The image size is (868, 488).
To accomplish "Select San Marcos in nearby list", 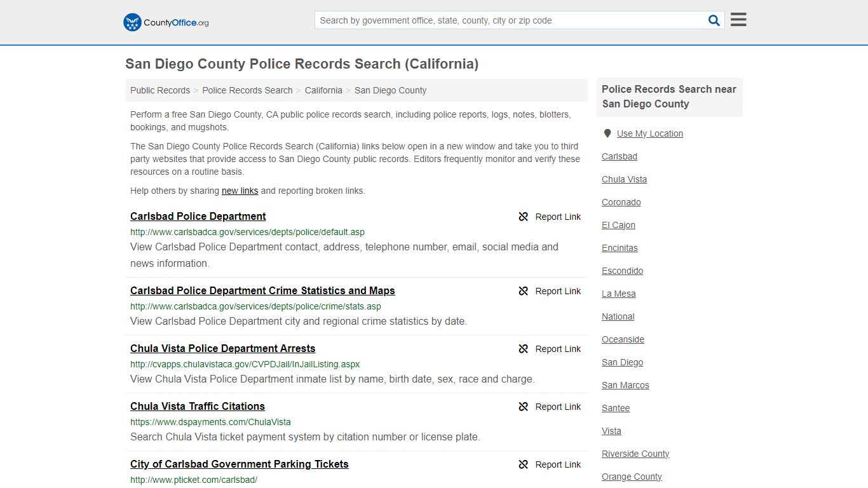I will (626, 385).
